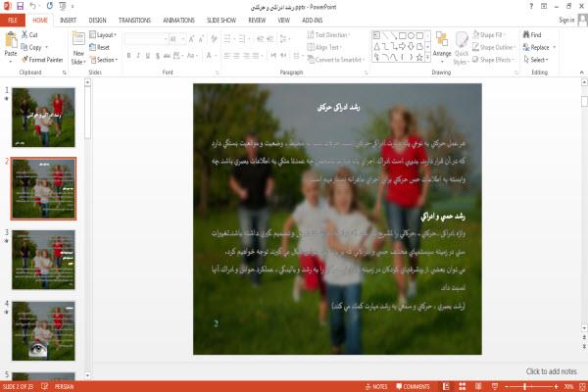The image size is (588, 392).
Task: Insert a New Slide
Action: (x=78, y=48)
